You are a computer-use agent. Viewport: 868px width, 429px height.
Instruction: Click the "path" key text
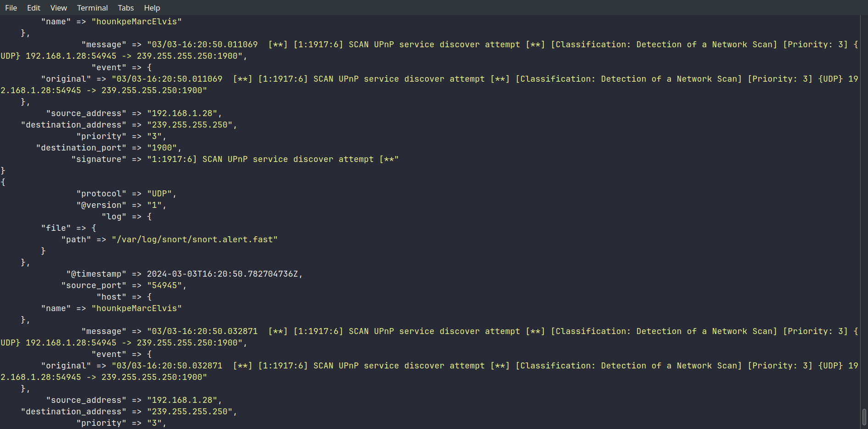76,240
